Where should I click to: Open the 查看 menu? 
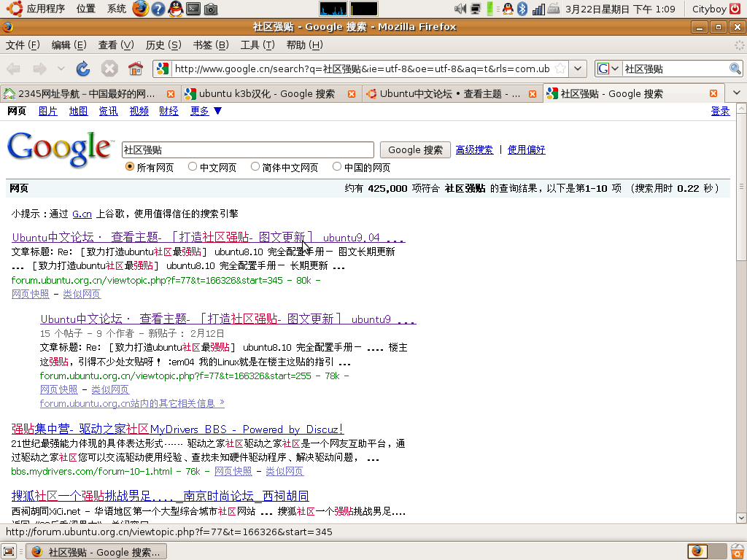[116, 44]
